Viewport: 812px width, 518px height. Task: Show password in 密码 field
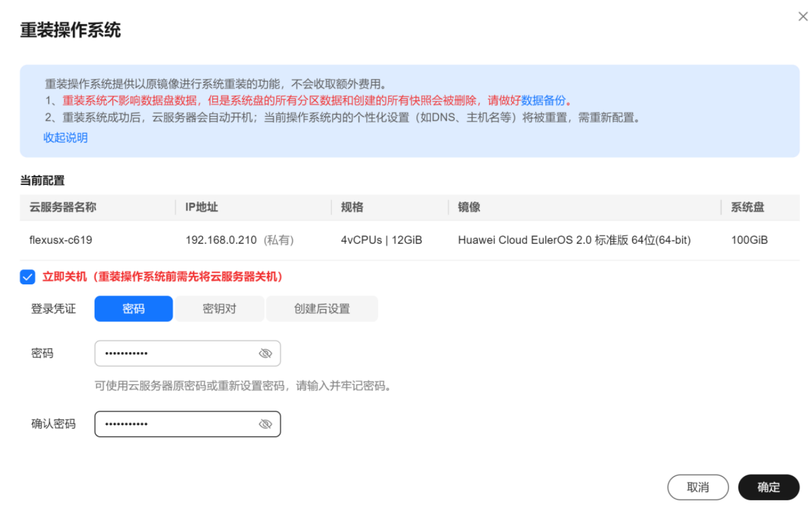265,353
